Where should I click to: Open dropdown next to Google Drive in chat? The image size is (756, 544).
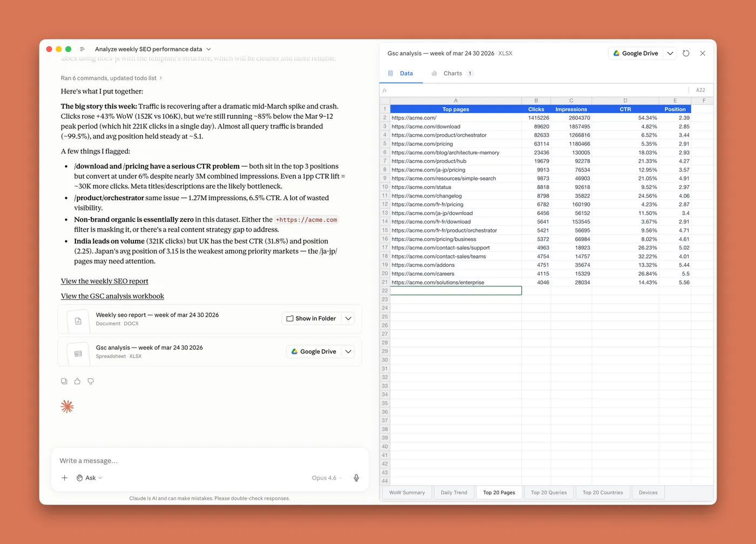[348, 351]
